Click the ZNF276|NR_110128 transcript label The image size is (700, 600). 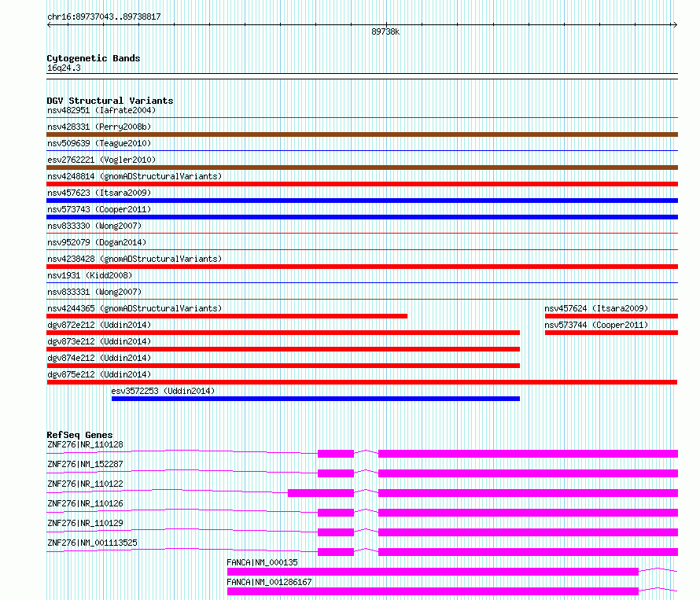pyautogui.click(x=85, y=444)
